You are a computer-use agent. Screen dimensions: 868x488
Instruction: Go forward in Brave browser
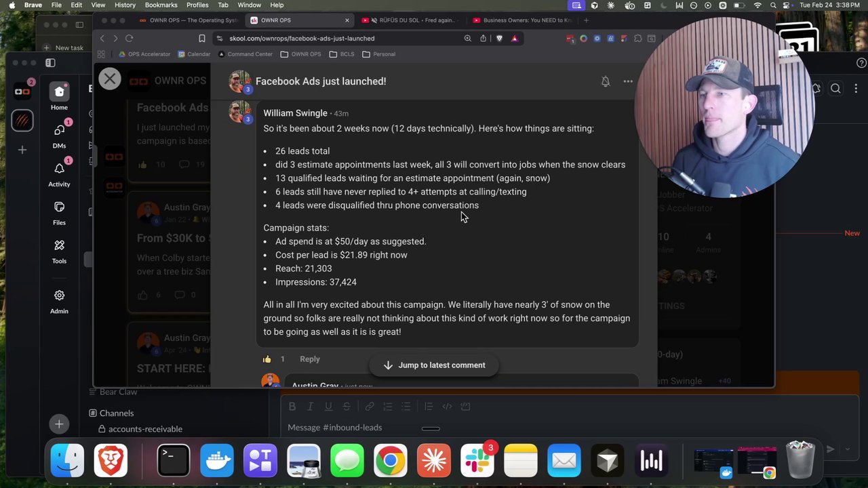pyautogui.click(x=115, y=39)
